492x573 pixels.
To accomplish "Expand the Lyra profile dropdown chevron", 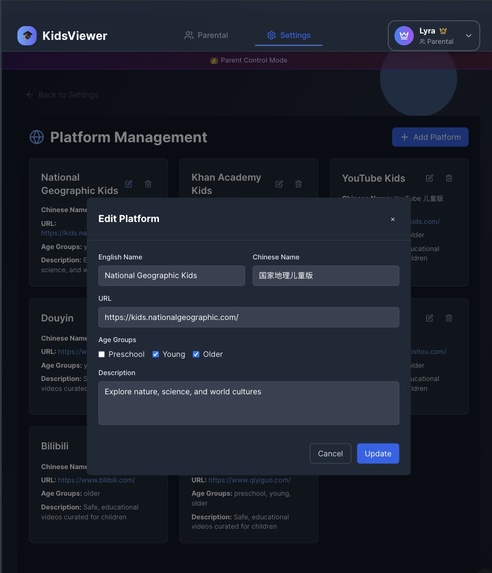I will point(468,36).
